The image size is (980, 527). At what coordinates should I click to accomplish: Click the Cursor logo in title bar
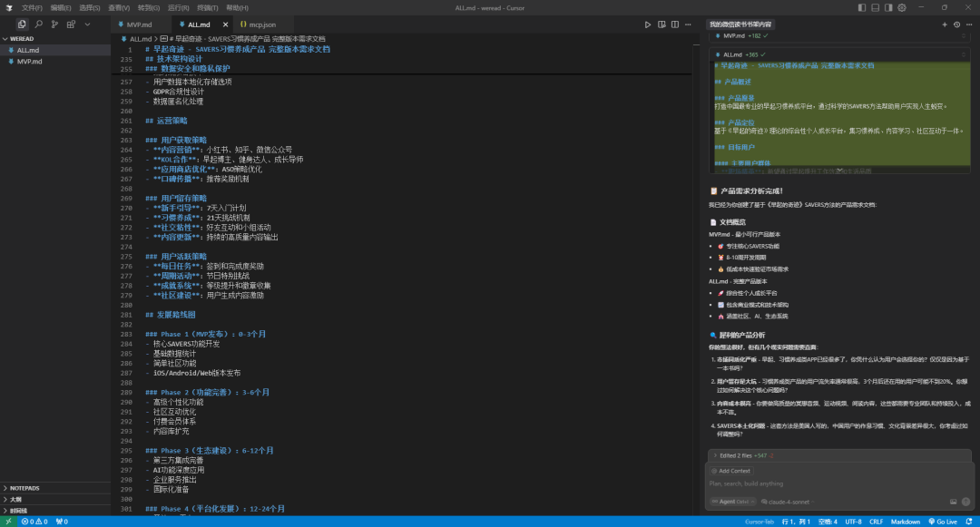(9, 7)
